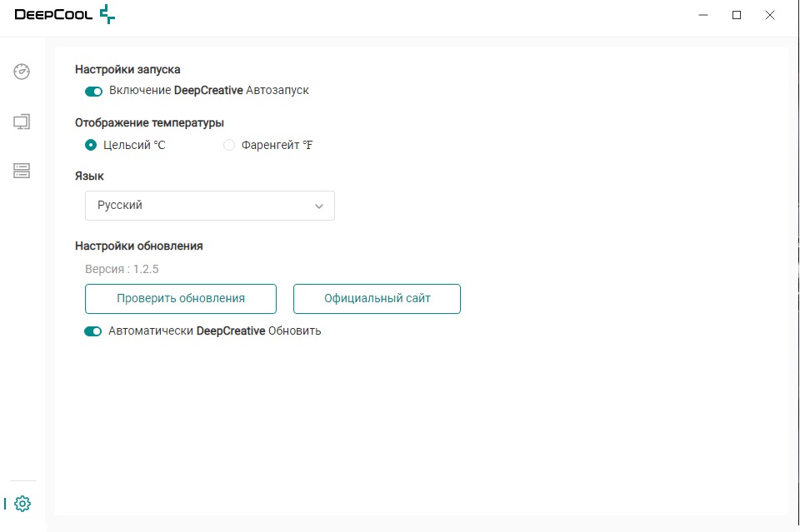Screen dimensions: 800x532
Task: Maximize the DeepCool window
Action: (736, 15)
